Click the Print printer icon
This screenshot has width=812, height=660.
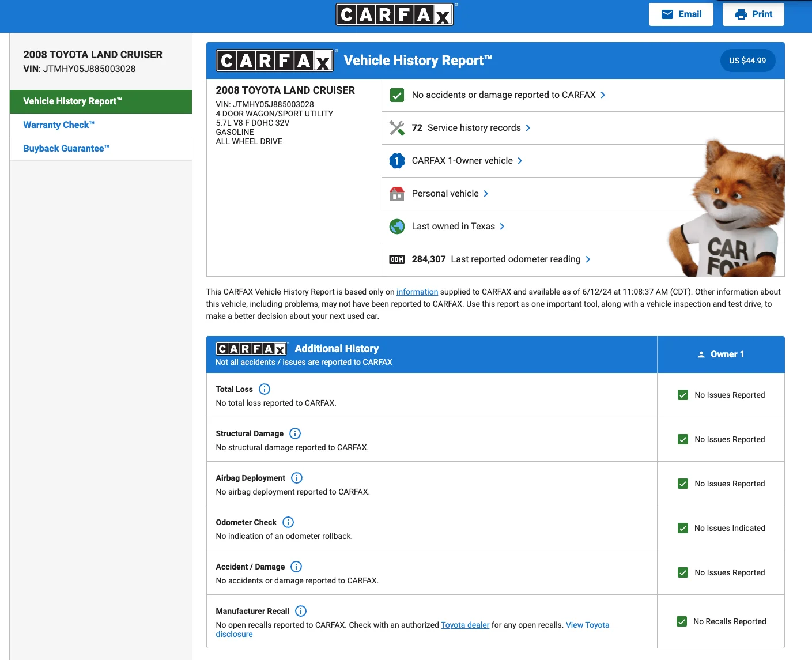tap(741, 14)
